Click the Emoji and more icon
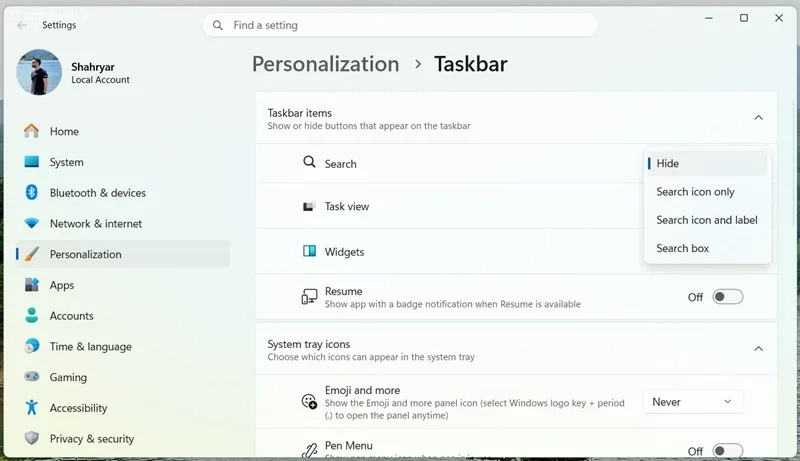The height and width of the screenshot is (461, 800). (x=309, y=401)
